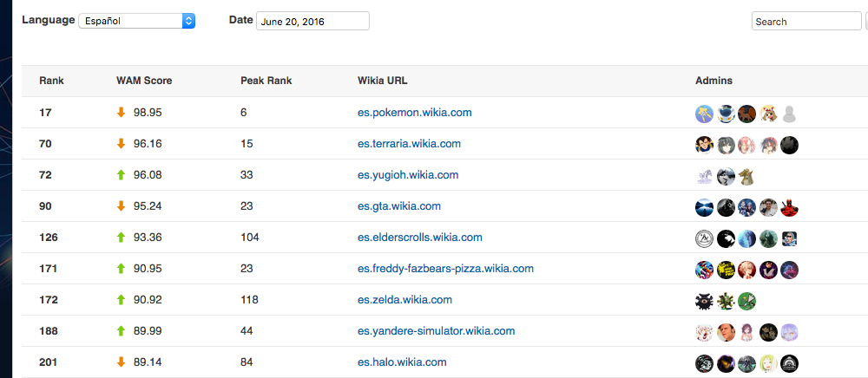Click first admin avatar for elderscrolls wiki
Image resolution: width=868 pixels, height=378 pixels.
coord(704,238)
